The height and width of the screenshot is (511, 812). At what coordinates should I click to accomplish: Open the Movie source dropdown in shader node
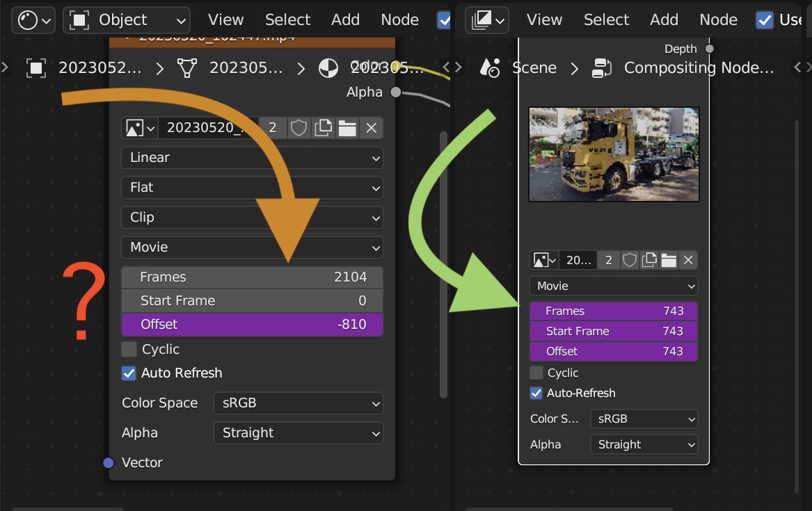click(252, 248)
